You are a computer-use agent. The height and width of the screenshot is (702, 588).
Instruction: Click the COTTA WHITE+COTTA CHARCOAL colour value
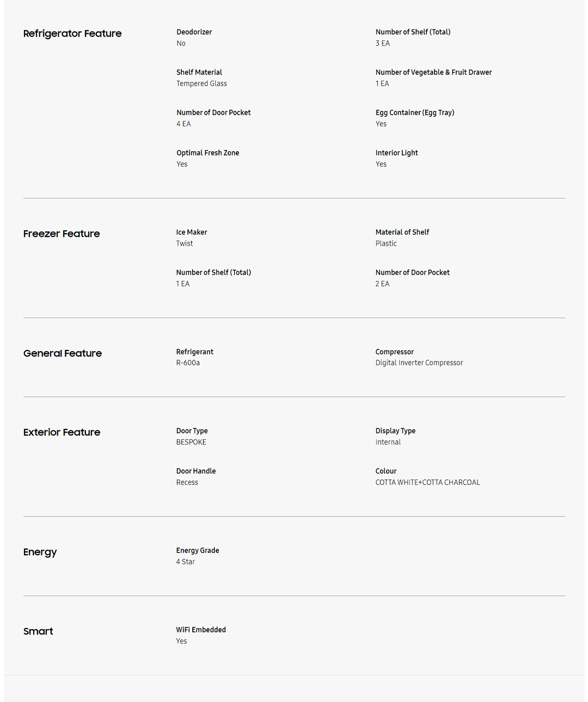[x=427, y=483]
